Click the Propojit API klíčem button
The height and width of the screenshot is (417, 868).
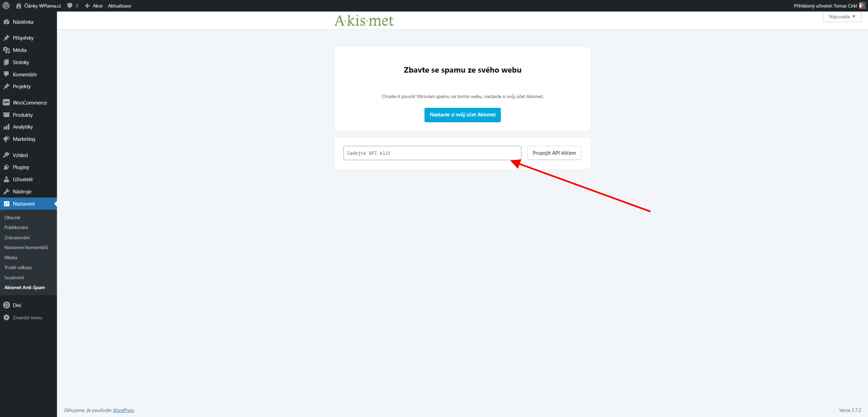(554, 153)
